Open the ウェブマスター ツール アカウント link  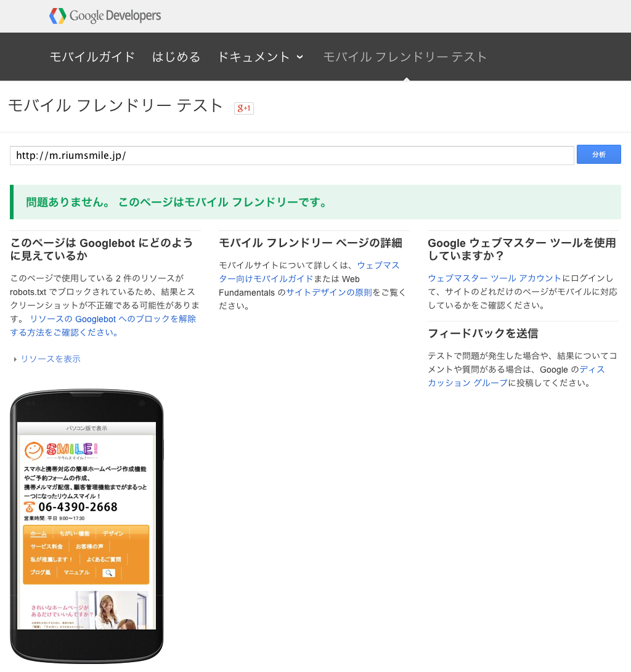coord(495,278)
